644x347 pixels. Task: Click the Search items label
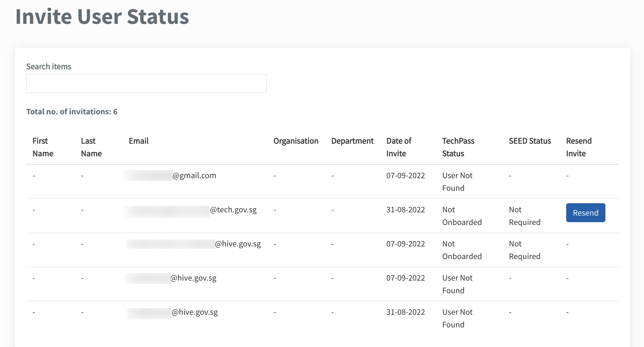tap(49, 67)
